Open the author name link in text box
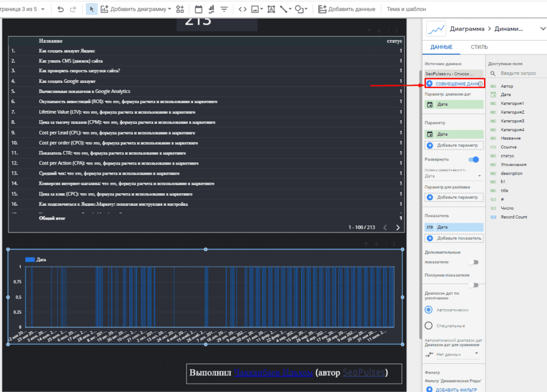The width and height of the screenshot is (547, 392). [x=273, y=372]
